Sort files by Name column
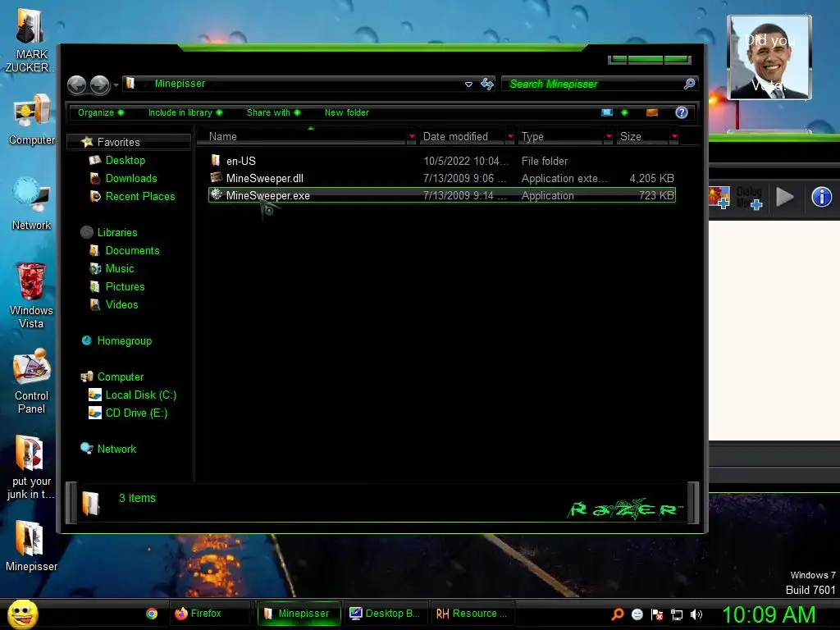 (x=302, y=137)
